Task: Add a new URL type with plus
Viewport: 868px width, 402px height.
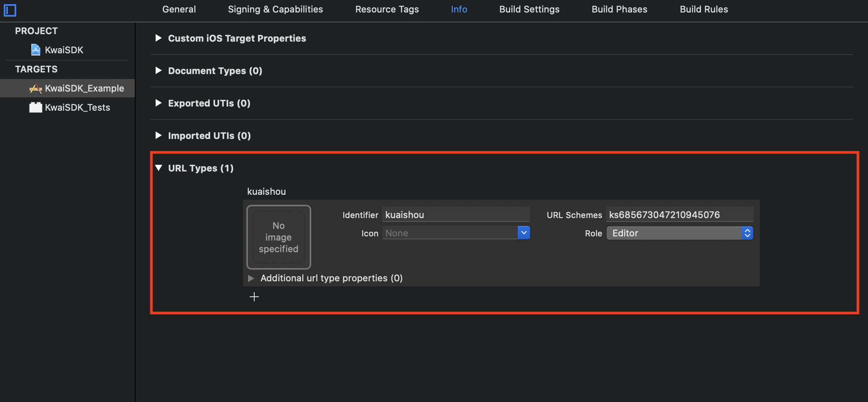Action: [254, 297]
